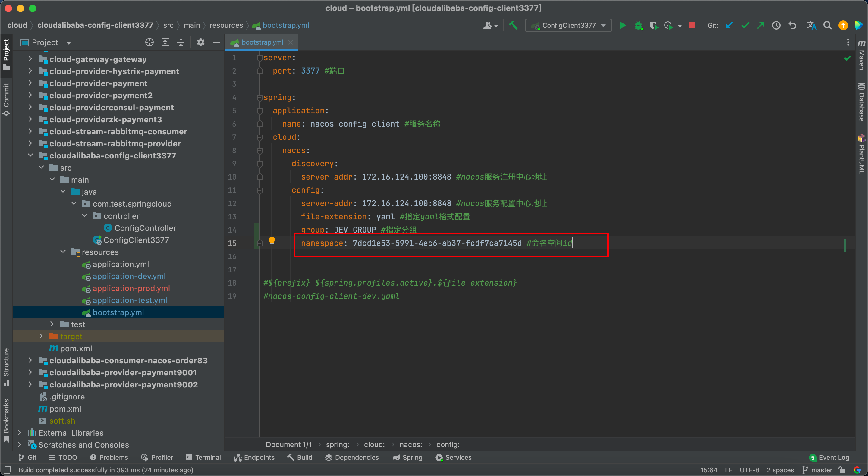Select ConfigController class in tree
Image resolution: width=868 pixels, height=476 pixels.
pyautogui.click(x=145, y=228)
